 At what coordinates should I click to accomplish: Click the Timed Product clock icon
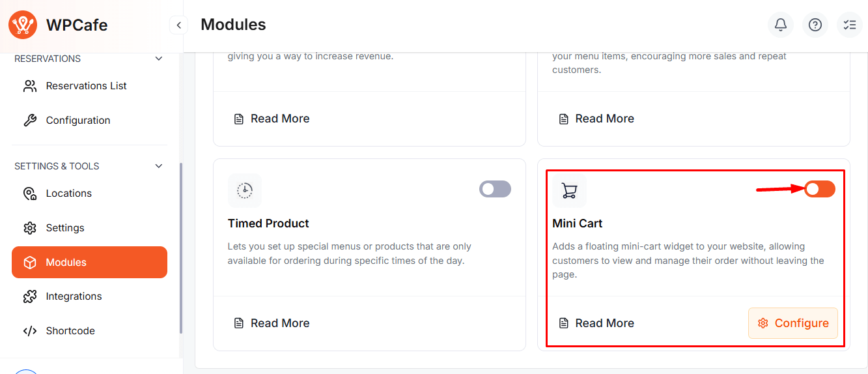tap(245, 190)
